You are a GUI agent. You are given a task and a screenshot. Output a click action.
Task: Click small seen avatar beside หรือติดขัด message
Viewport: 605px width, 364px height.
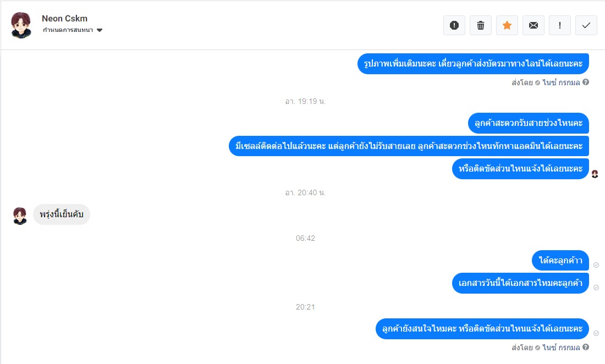coord(595,174)
